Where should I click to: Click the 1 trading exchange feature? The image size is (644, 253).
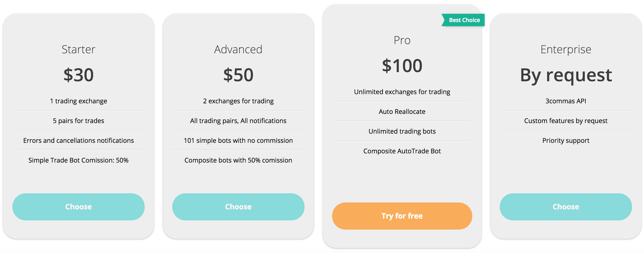click(79, 101)
